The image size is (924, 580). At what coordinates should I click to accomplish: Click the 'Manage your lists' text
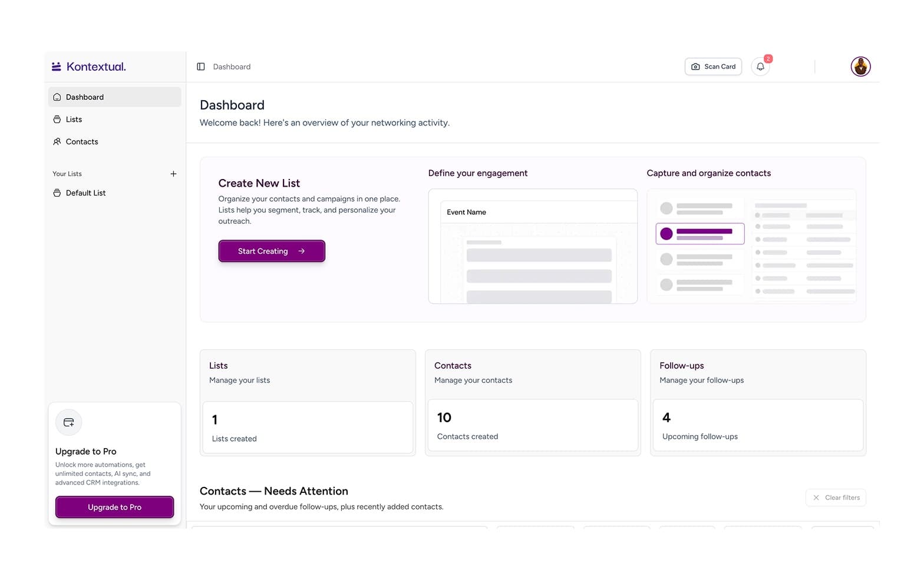pyautogui.click(x=240, y=380)
